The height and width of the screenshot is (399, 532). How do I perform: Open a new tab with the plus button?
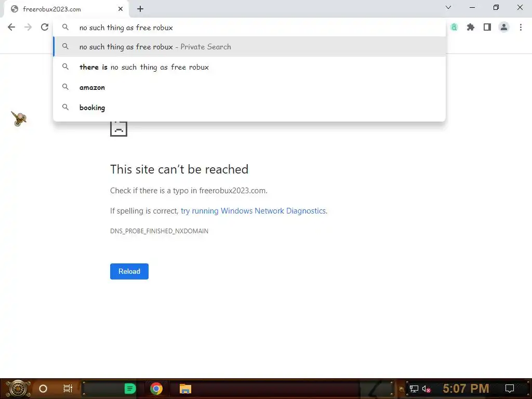(140, 9)
